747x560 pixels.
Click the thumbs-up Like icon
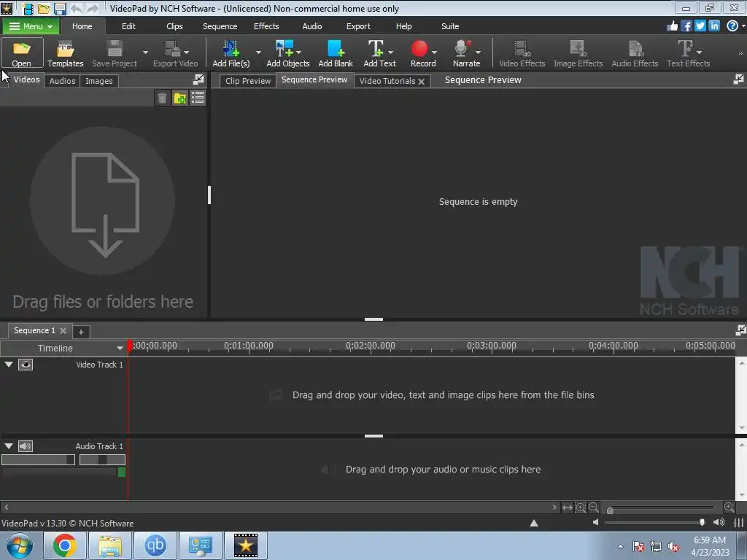click(x=672, y=26)
